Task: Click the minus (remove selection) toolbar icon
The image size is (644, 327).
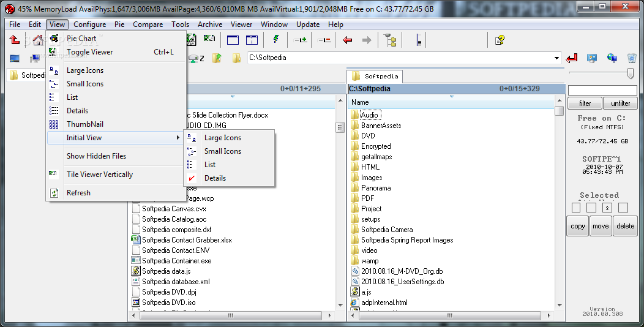Action: point(324,40)
